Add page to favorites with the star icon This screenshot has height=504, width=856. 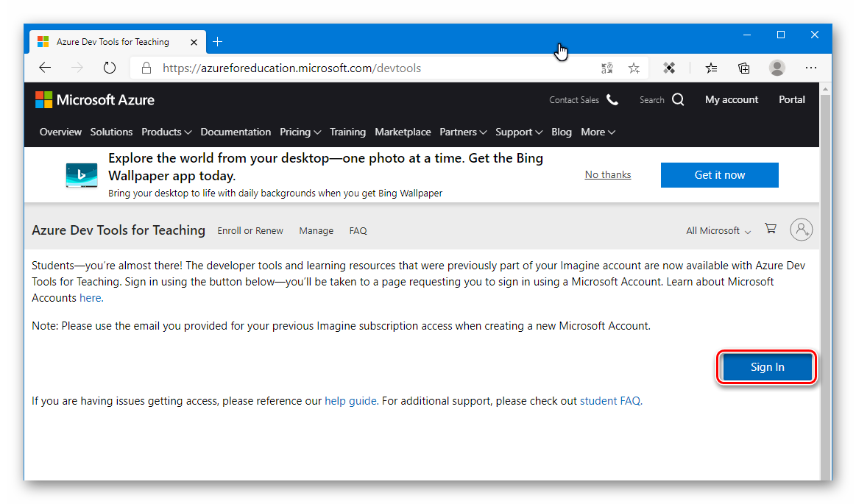pyautogui.click(x=634, y=68)
